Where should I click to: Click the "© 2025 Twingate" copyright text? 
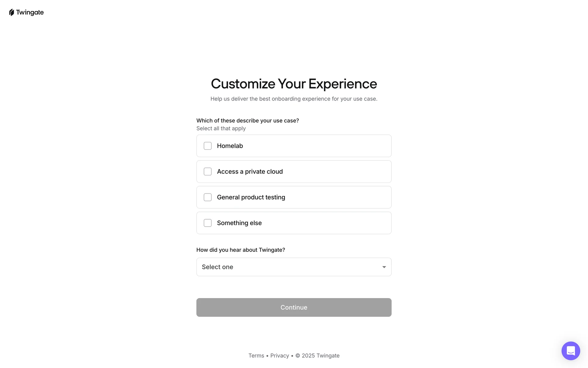point(317,356)
